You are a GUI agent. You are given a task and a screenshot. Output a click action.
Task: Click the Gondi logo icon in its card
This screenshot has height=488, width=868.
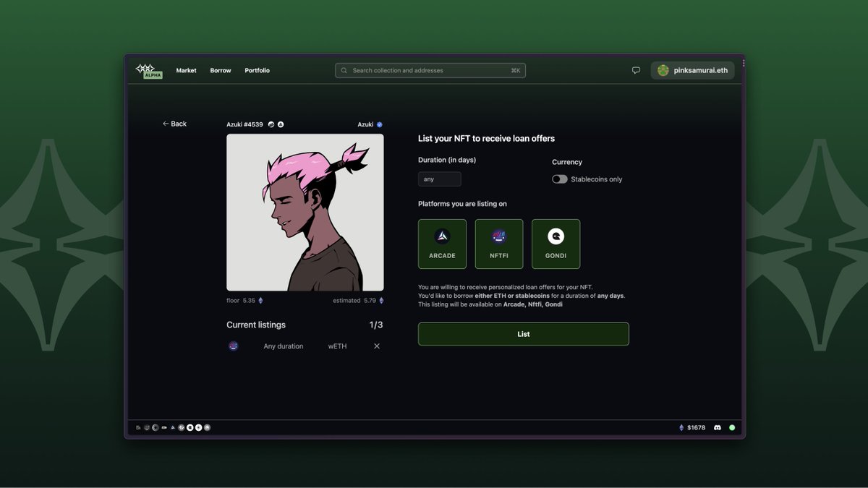point(556,236)
